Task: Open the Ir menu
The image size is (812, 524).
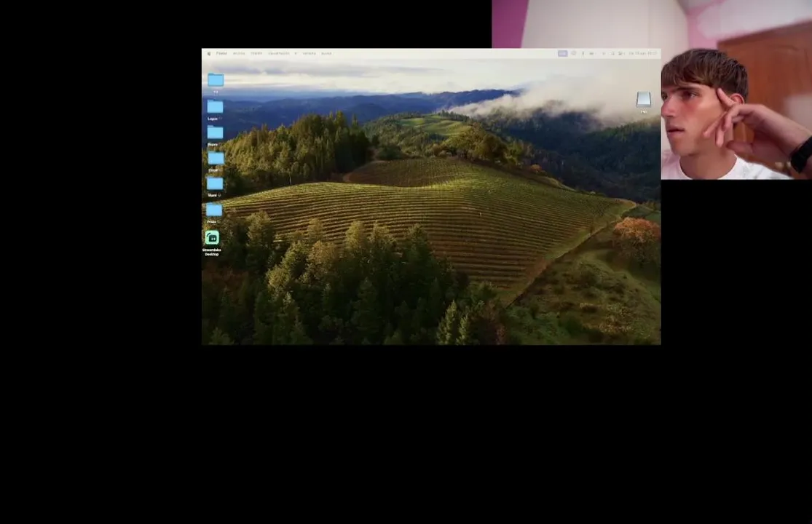Action: (x=296, y=53)
